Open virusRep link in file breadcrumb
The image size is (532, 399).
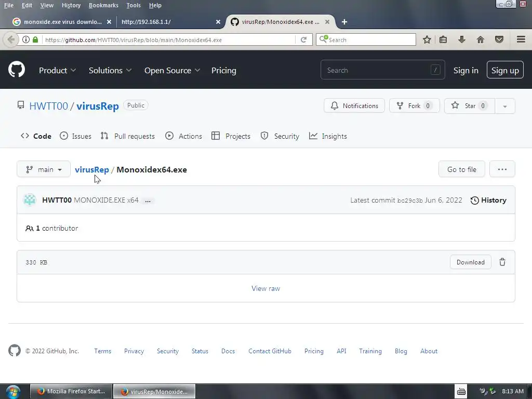(x=91, y=169)
